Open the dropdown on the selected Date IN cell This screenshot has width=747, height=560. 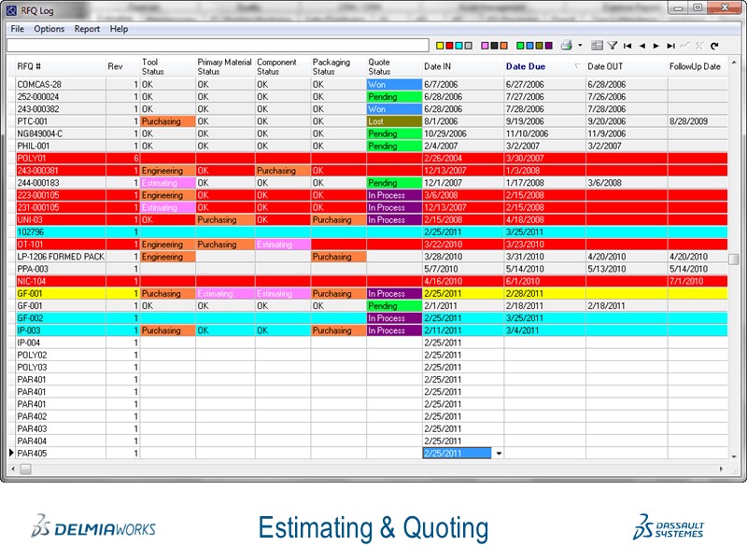(x=500, y=452)
